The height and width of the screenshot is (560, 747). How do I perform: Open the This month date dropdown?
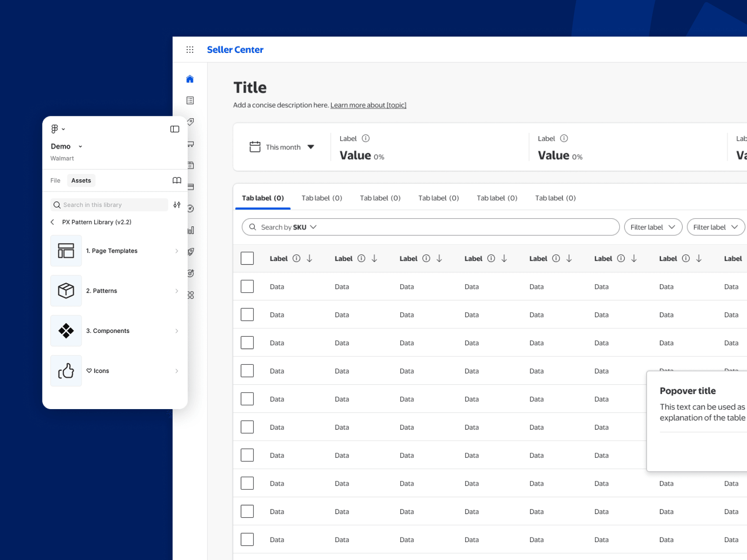point(282,147)
